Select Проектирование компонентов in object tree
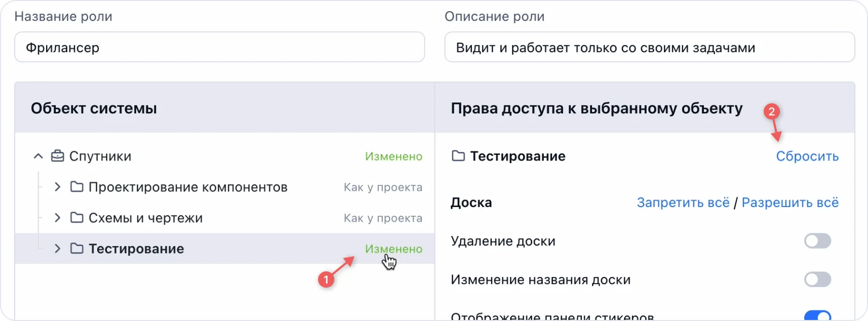Viewport: 868px width, 321px height. (188, 187)
